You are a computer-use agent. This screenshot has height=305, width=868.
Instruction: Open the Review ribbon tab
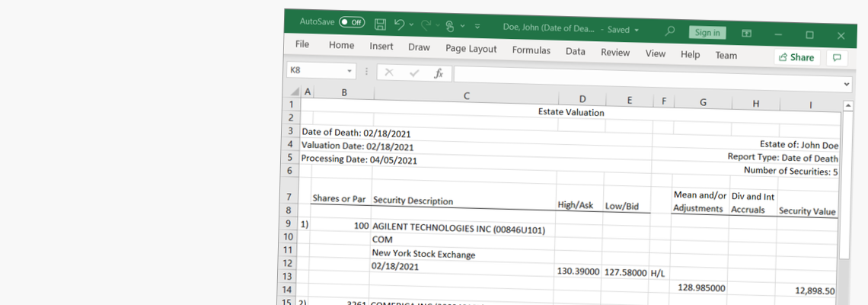point(615,53)
